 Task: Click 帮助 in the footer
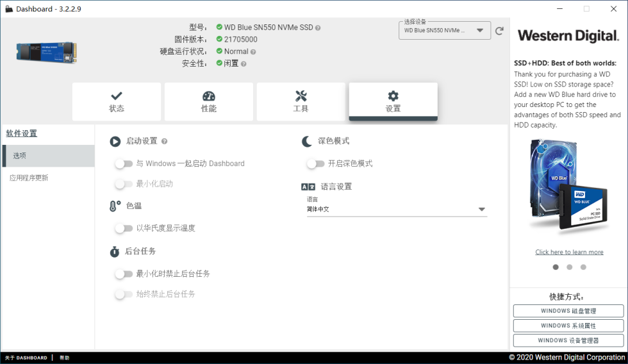click(65, 358)
